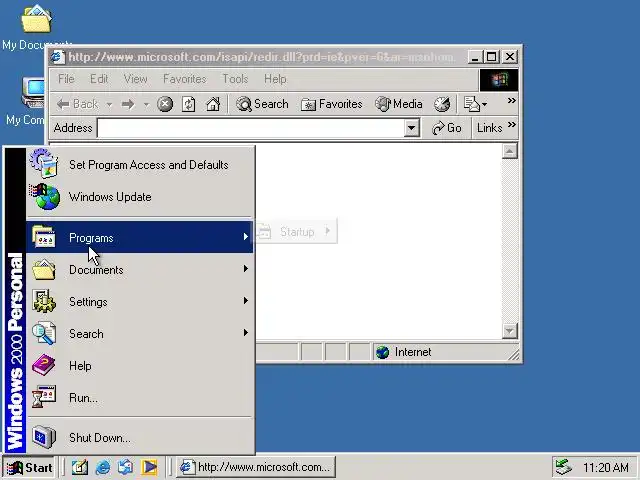
Task: Click the Internet security zone indicator
Action: [439, 352]
